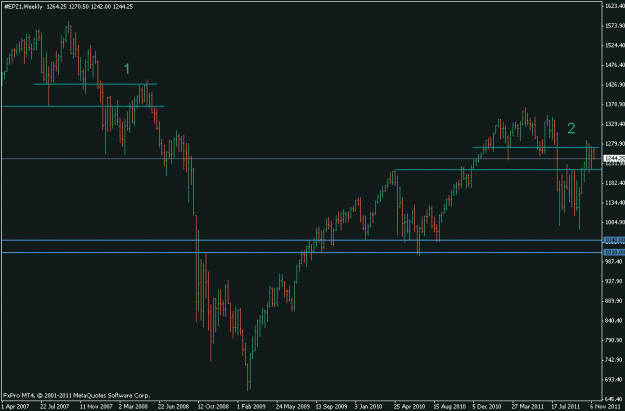The height and width of the screenshot is (411, 625).
Task: Click the 5 Dec 2010 date label
Action: [487, 407]
